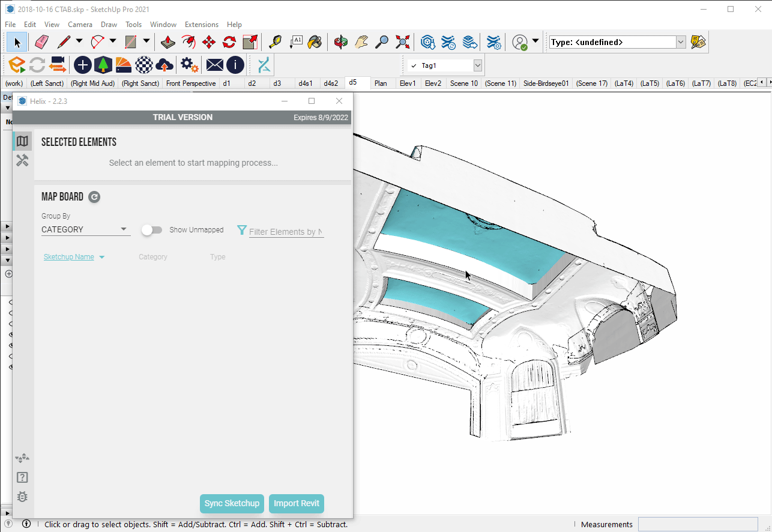Activate the Push/Pull tool
The height and width of the screenshot is (532, 772).
(x=168, y=42)
